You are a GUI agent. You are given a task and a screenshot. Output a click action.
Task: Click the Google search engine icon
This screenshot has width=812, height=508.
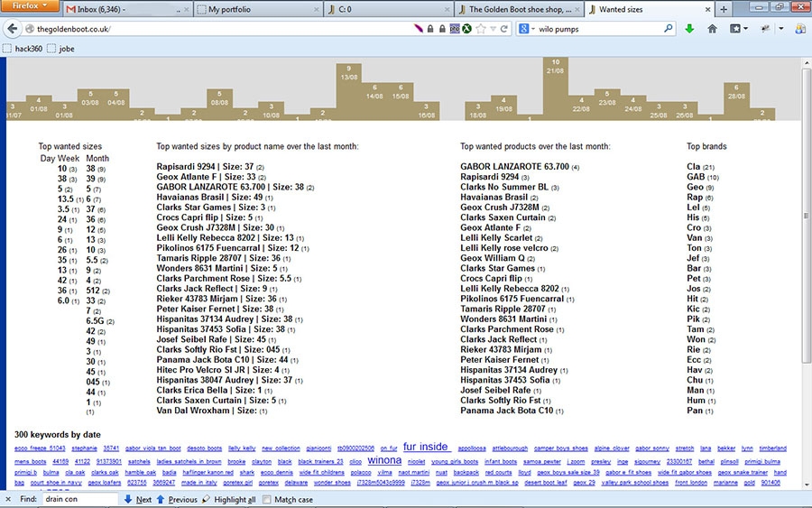click(x=523, y=29)
